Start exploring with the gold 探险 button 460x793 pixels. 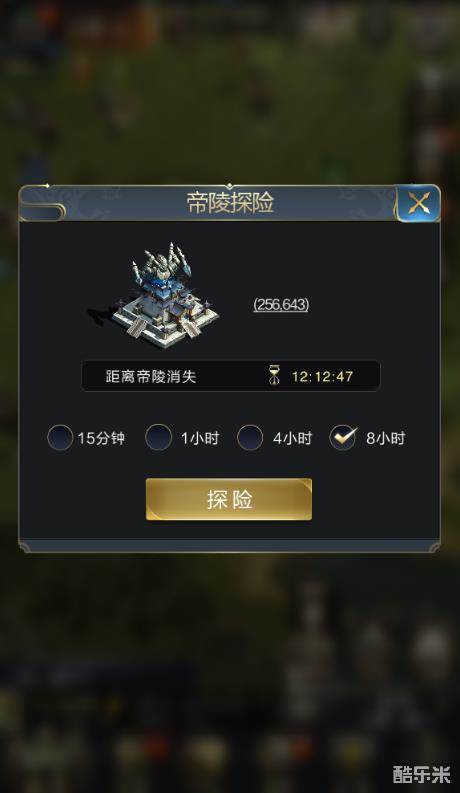click(x=229, y=499)
